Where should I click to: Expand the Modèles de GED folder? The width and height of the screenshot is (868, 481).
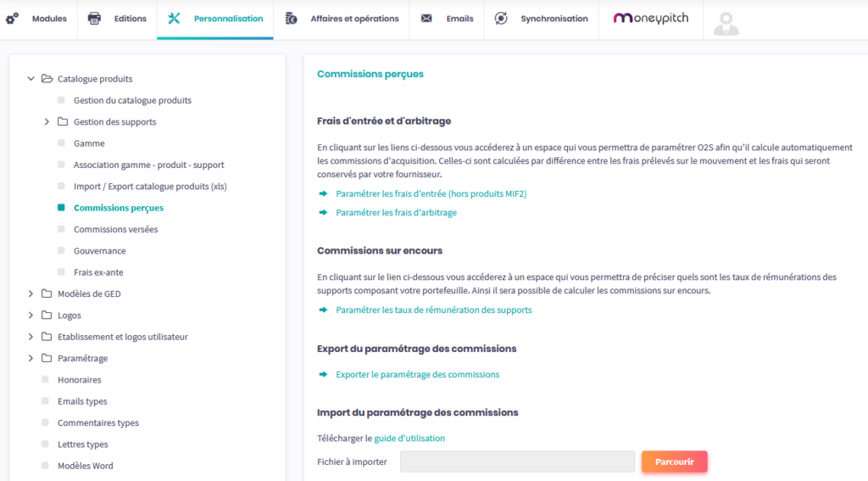31,294
